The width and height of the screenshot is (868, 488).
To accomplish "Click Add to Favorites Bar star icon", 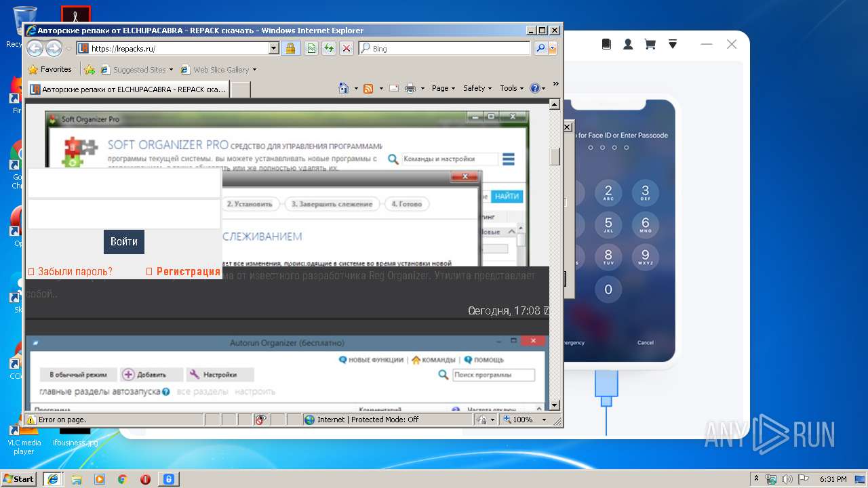I will coord(89,69).
